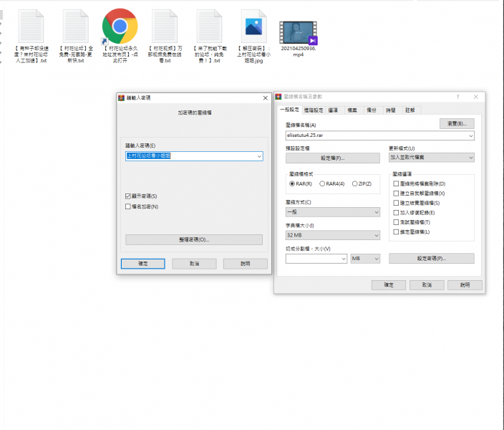Open the 更新模式(U) update mode dropdown

pyautogui.click(x=431, y=157)
